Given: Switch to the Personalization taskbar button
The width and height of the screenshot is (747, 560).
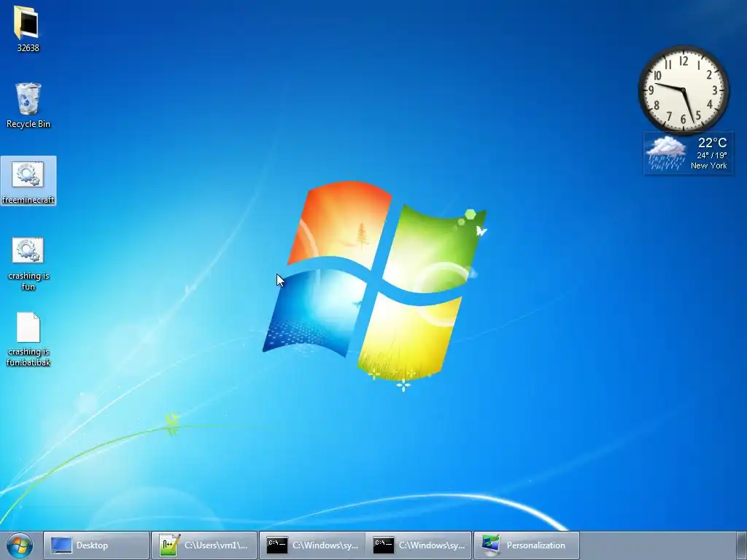Looking at the screenshot, I should [527, 545].
